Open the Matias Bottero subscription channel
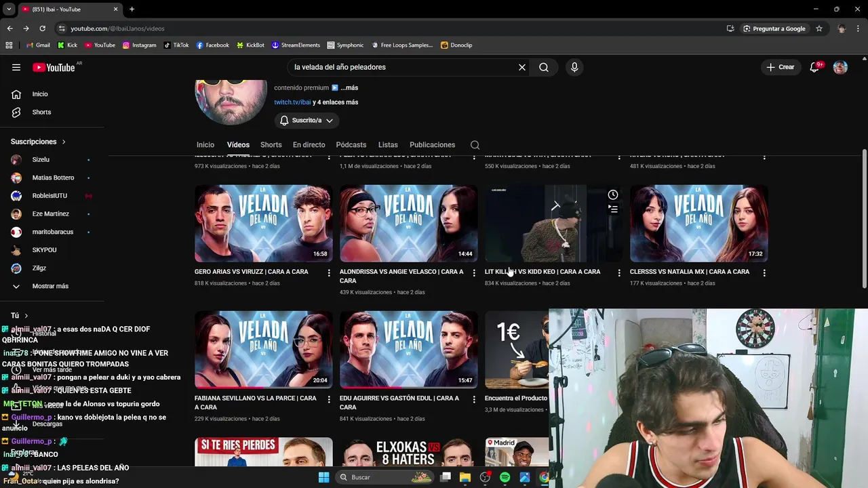The width and height of the screenshot is (868, 488). (x=52, y=178)
